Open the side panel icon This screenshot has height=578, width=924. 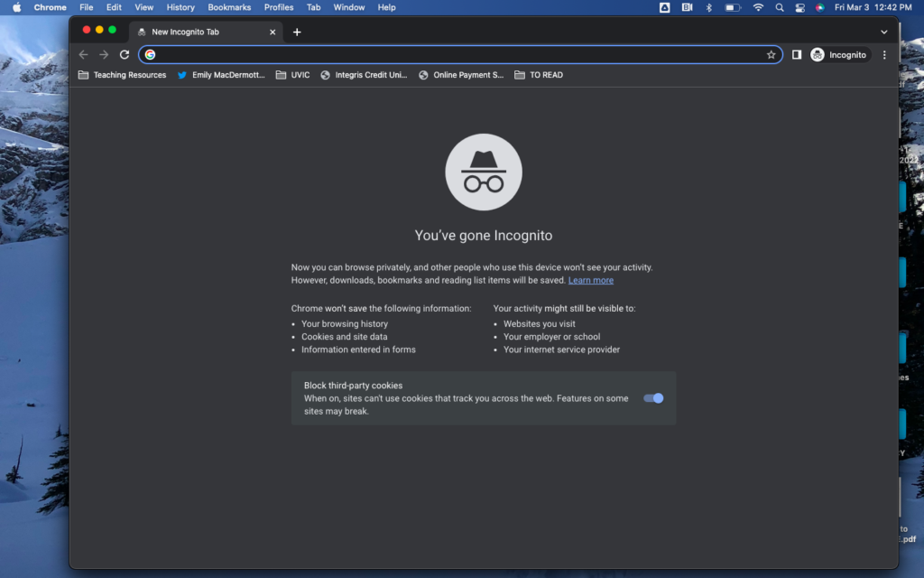coord(796,55)
